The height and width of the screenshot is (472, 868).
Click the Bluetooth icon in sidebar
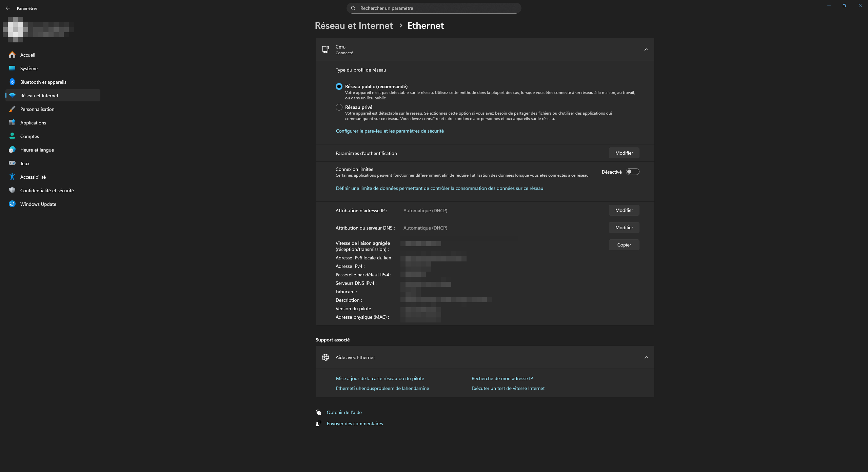(x=12, y=82)
